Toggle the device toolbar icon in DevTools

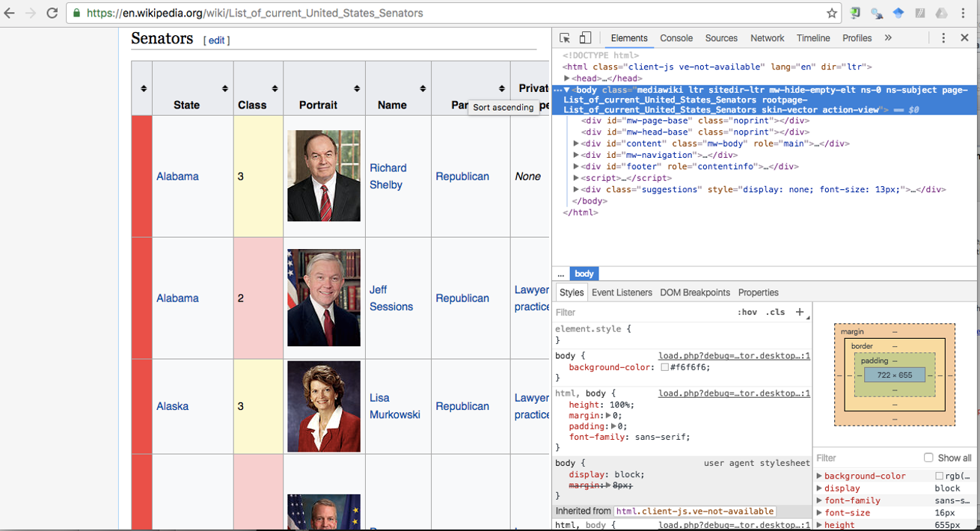coord(585,38)
